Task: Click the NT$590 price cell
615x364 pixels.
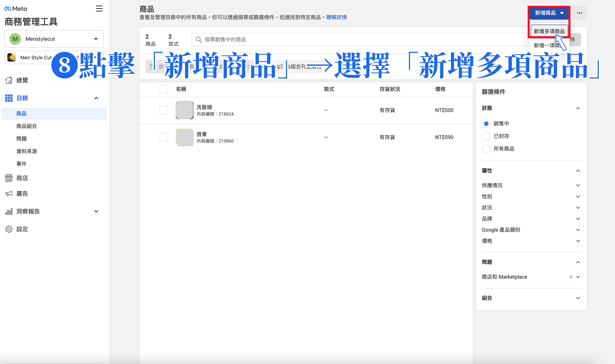Action: [444, 137]
